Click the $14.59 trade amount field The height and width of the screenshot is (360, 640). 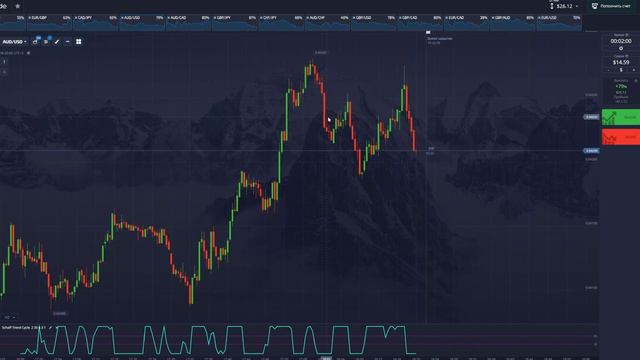tap(621, 62)
